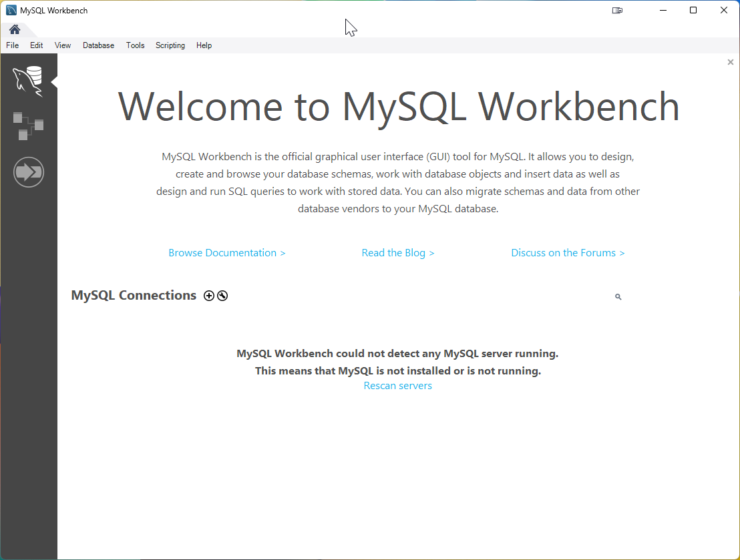
Task: Open Read the Blog link
Action: 398,253
